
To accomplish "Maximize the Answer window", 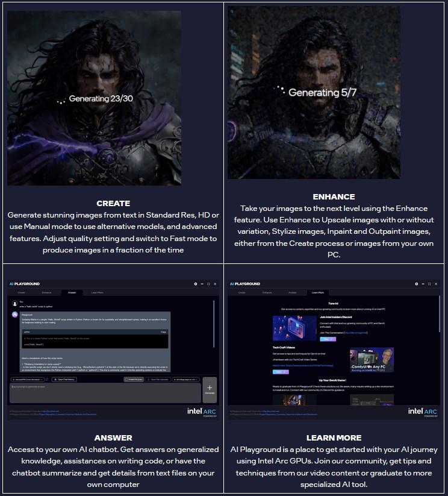I will coord(209,284).
